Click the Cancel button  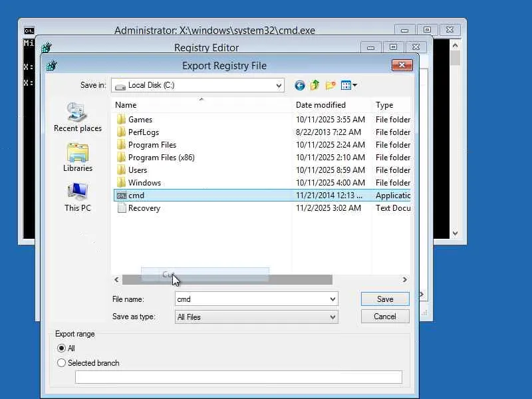[385, 317]
